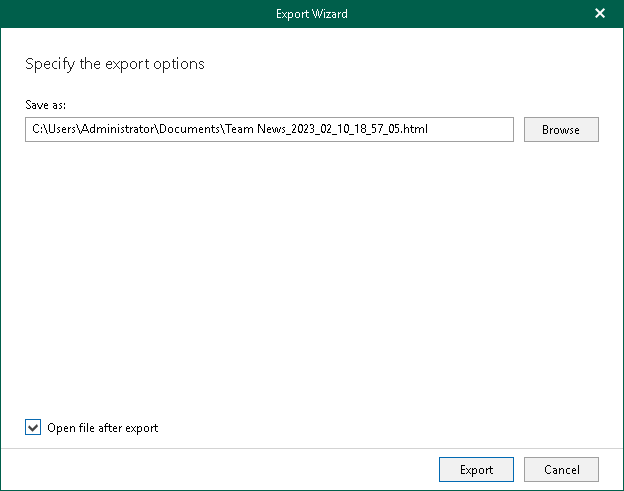Dismiss the dialog with the Cancel button
Image resolution: width=624 pixels, height=491 pixels.
pos(561,470)
